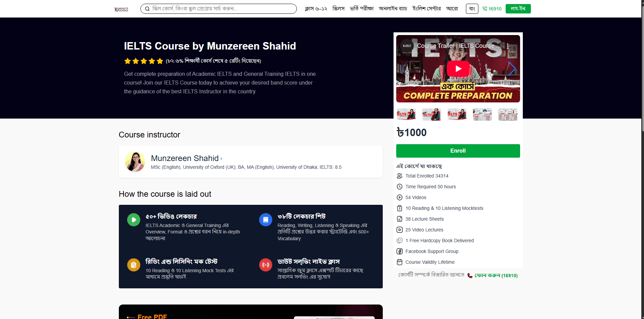The width and height of the screenshot is (644, 319).
Task: Click the next arrow on the video carousel
Action: [x=512, y=68]
